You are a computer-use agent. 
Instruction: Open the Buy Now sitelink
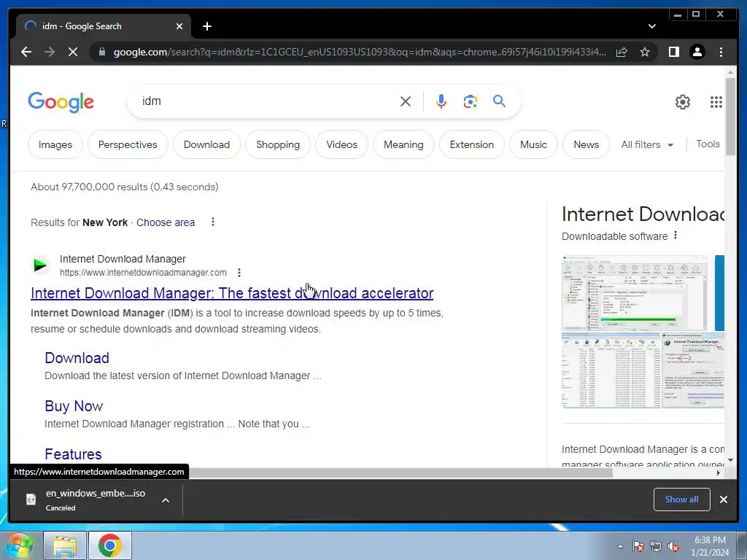74,406
